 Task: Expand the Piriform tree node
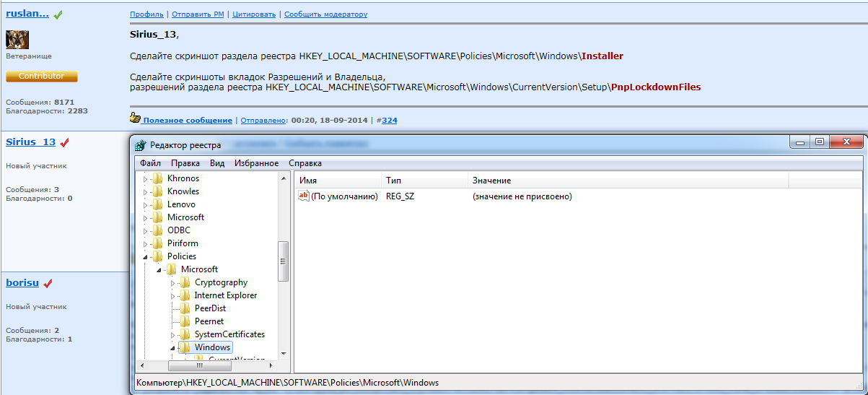[145, 244]
